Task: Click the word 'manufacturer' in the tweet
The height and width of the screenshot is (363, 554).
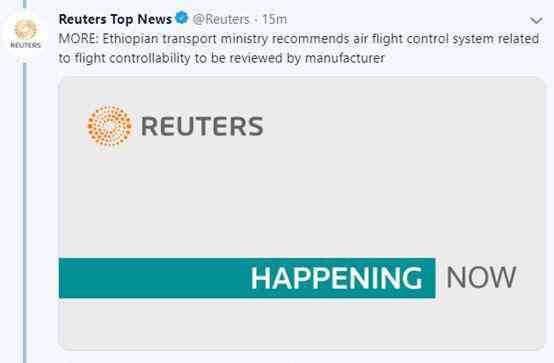Action: point(344,58)
